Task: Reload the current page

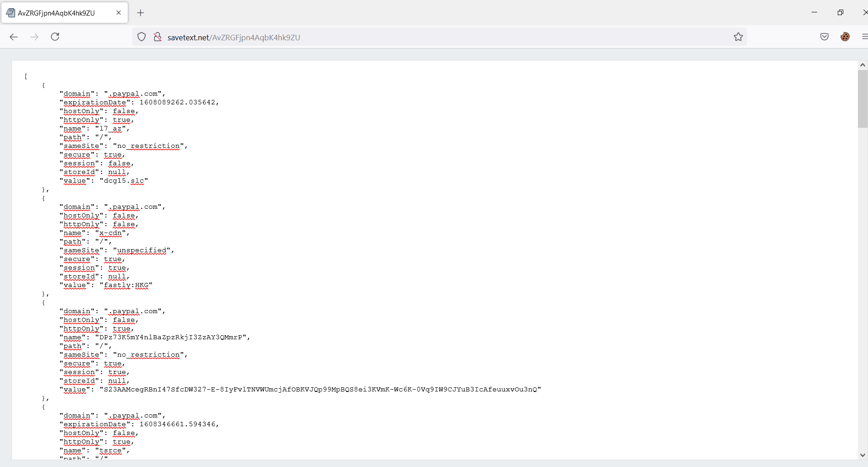Action: (x=55, y=37)
